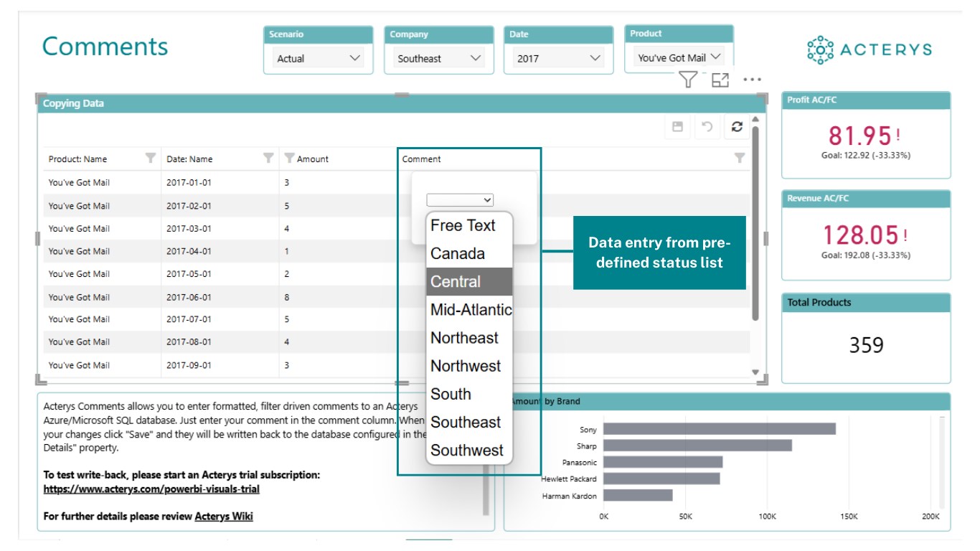Viewport: 980px width, 551px height.
Task: Click the Profit AC/FC value 81.95
Action: click(860, 136)
